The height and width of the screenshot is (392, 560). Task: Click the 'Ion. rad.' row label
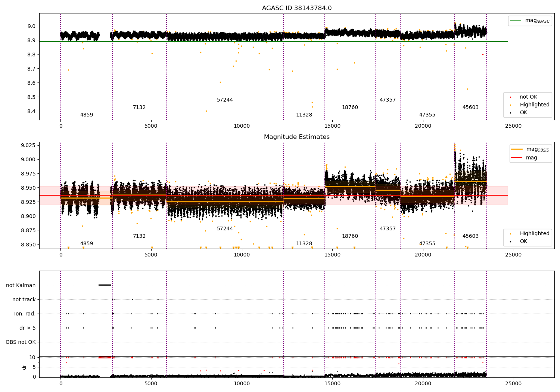(25, 314)
